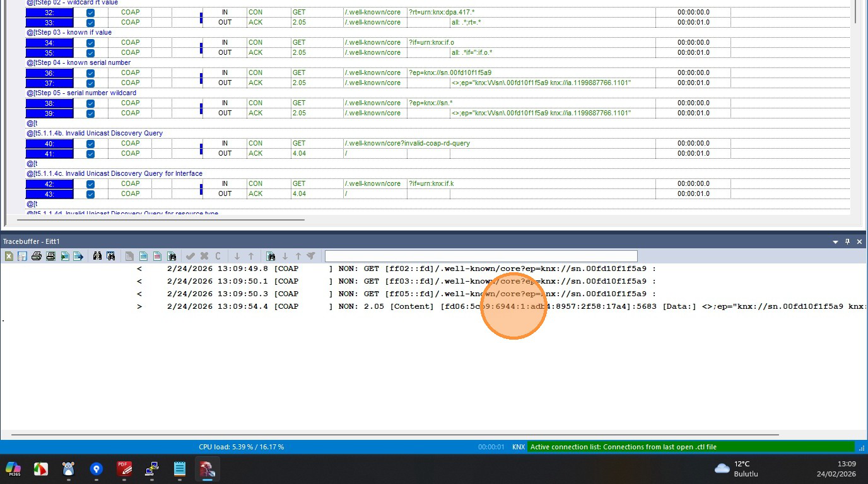The width and height of the screenshot is (868, 484).
Task: Click the status bar corner grip menu
Action: 861,447
